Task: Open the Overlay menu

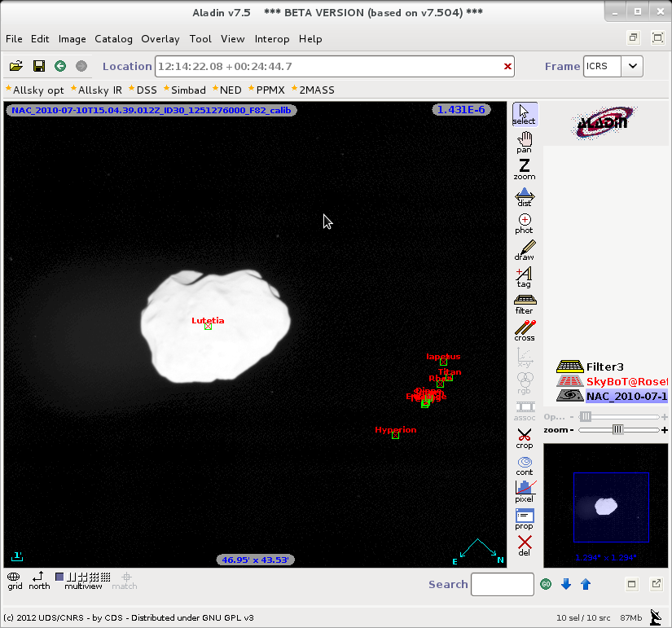Action: [x=160, y=38]
